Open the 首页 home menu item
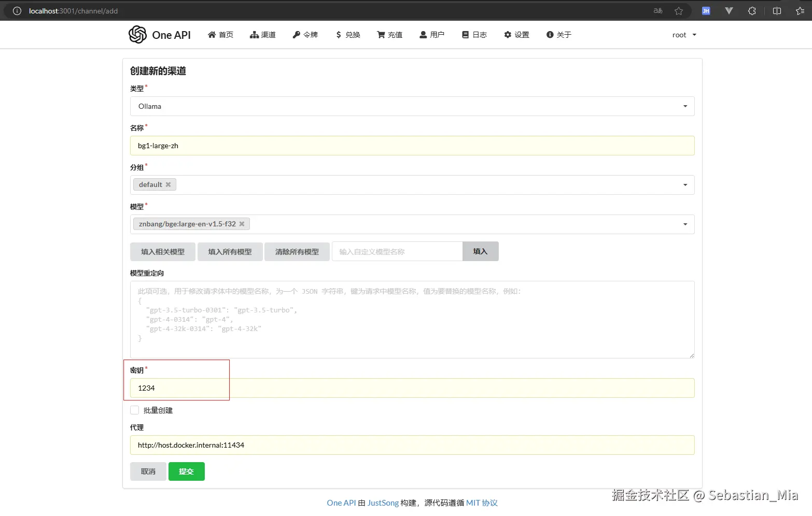 [x=220, y=35]
